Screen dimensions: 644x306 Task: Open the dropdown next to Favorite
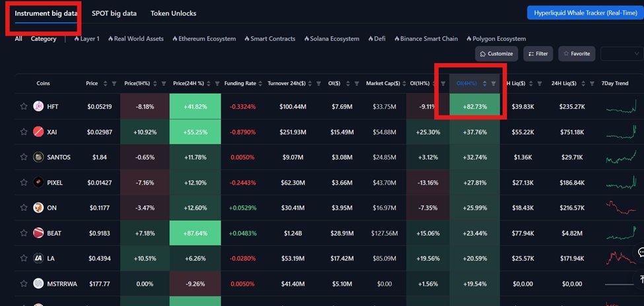[x=622, y=53]
